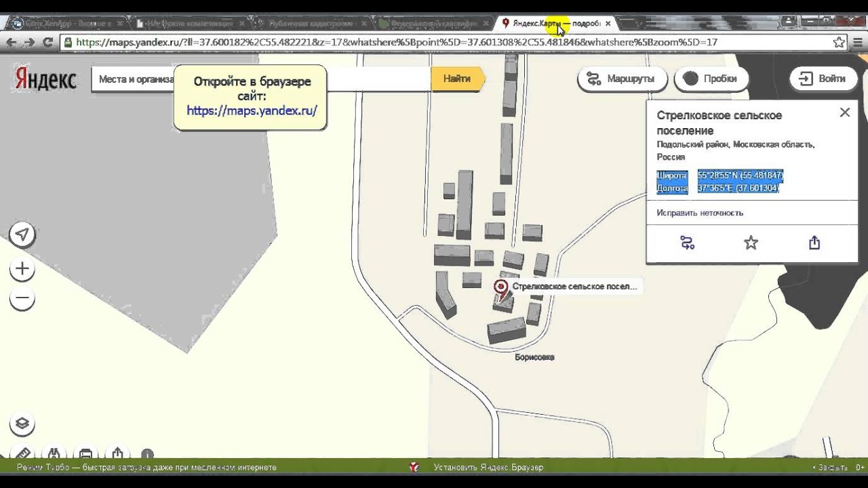868x488 pixels.
Task: Bookmark page with address bar star
Action: click(x=839, y=42)
